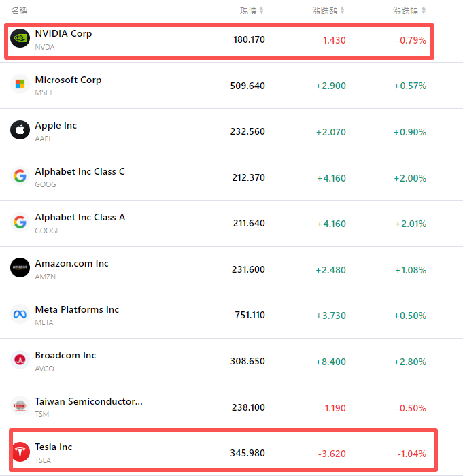
Task: Click Broadcom's +2.80% change value
Action: pyautogui.click(x=410, y=361)
